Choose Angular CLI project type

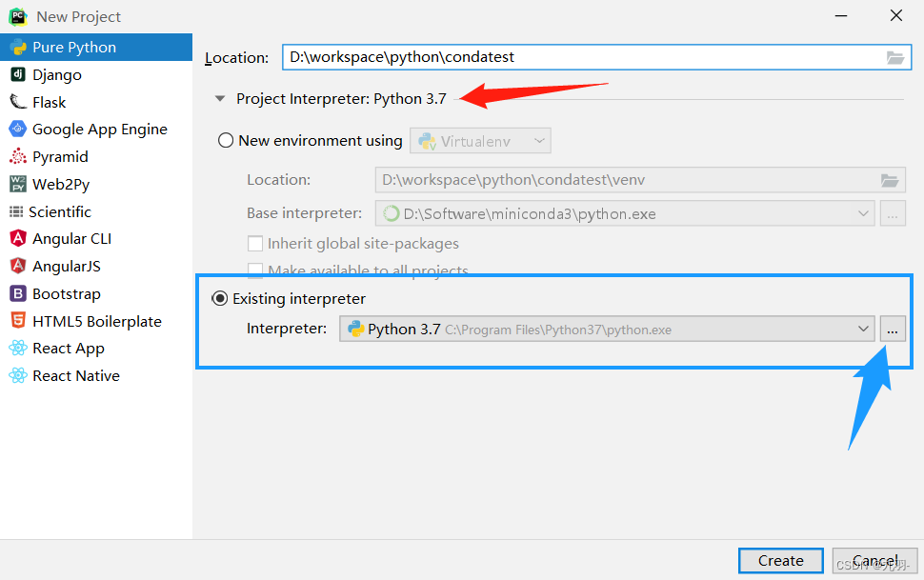click(x=96, y=239)
